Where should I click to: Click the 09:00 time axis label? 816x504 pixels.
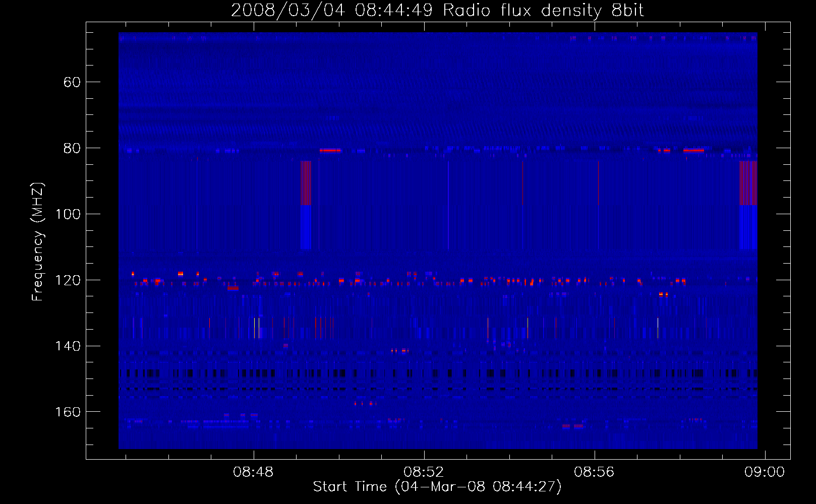[765, 472]
